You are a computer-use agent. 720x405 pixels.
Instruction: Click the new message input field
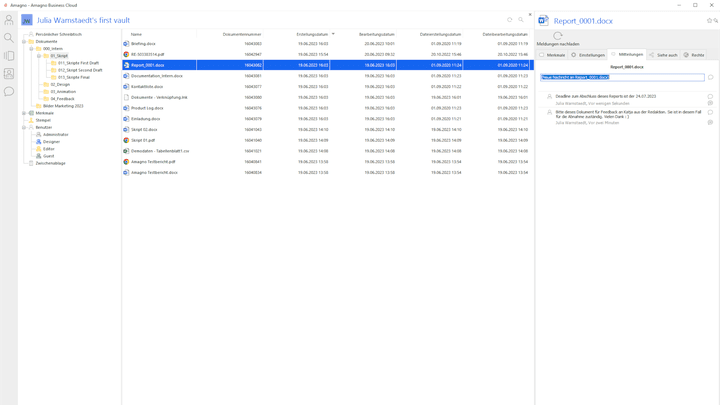(x=622, y=77)
